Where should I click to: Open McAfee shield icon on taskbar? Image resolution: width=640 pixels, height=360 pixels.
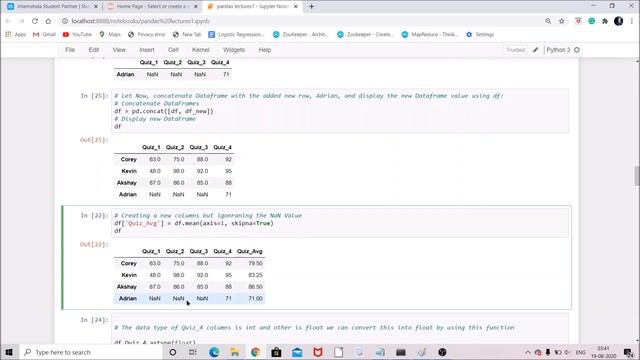coord(318,352)
